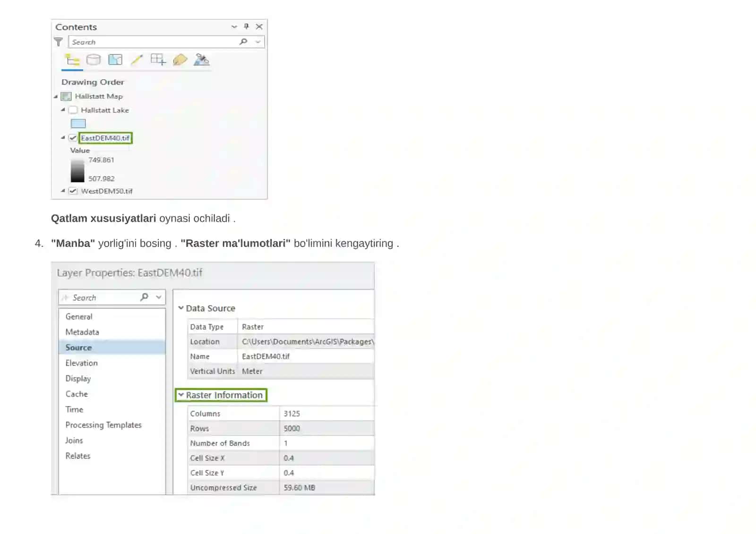
Task: Select List By Selection icon
Action: [115, 59]
